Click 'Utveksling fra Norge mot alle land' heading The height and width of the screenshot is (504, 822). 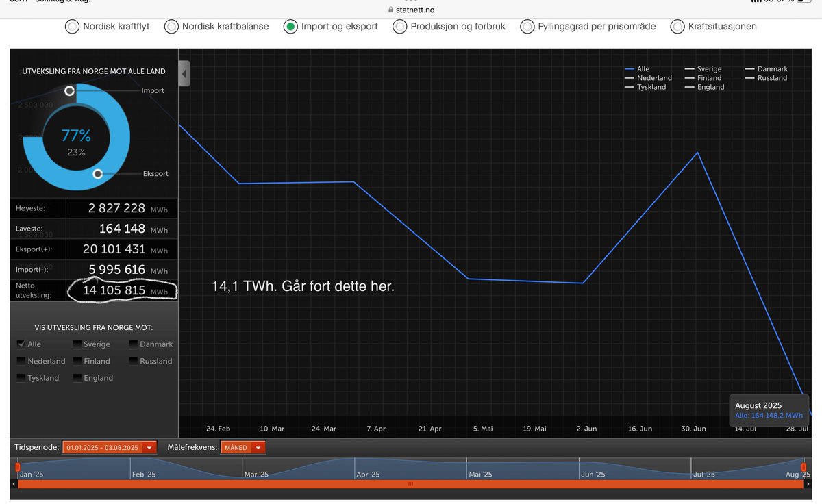coord(95,71)
